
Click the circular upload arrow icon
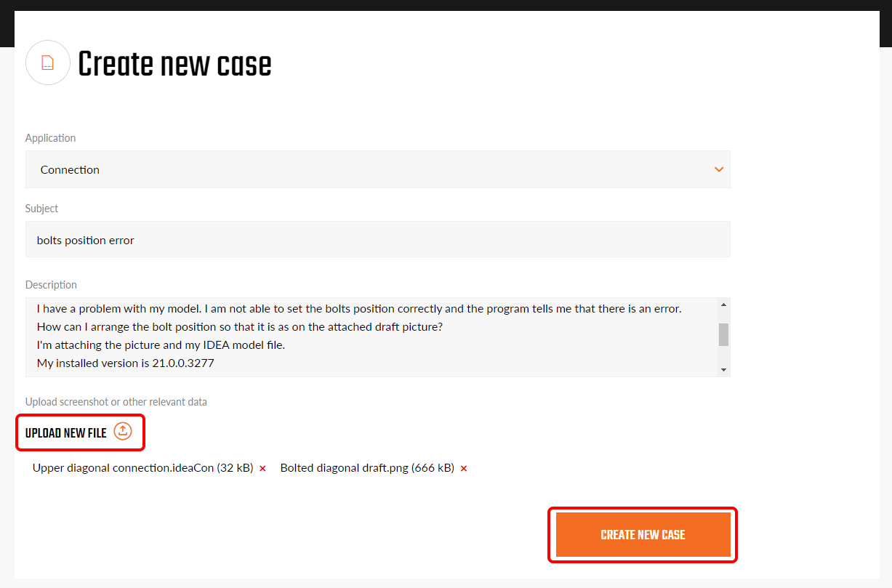point(124,432)
